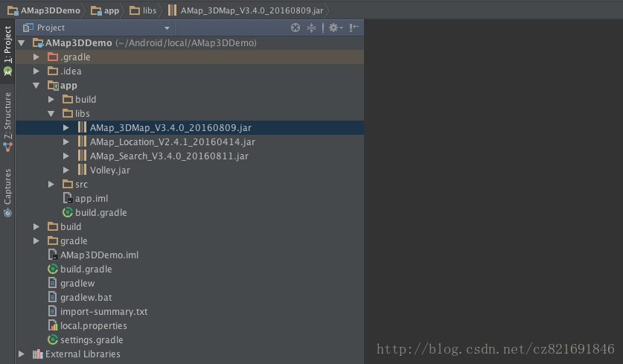Viewport: 623px width, 364px height.
Task: Select AMap_3DMap_V3.4.0_20160809.jar row text
Action: [171, 128]
